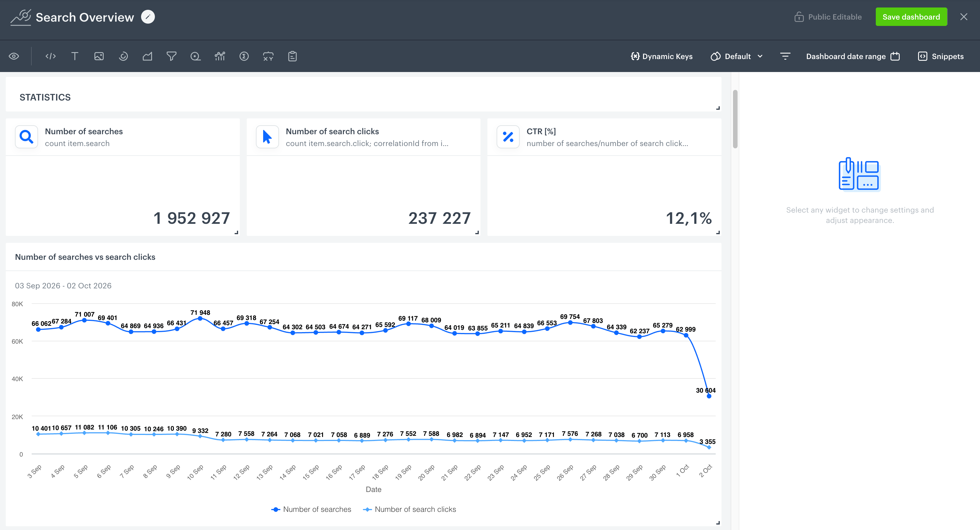The height and width of the screenshot is (530, 980).
Task: Click the 1 952 927 searches value
Action: tap(192, 218)
